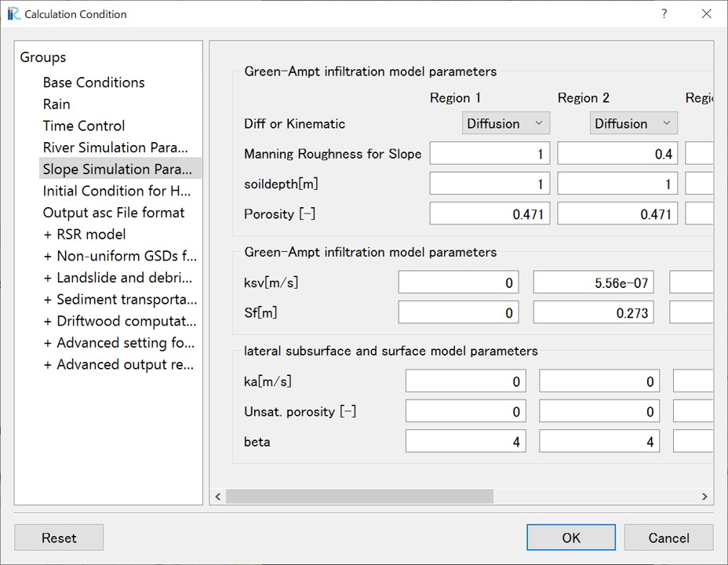This screenshot has height=565, width=728.
Task: Click the Cancel button
Action: 668,538
